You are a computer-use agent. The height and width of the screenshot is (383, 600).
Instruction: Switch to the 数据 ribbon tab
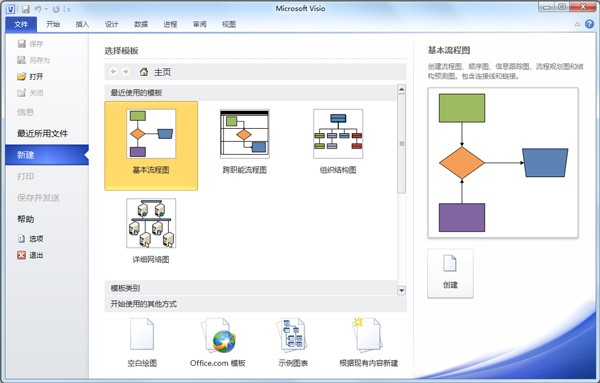(141, 24)
